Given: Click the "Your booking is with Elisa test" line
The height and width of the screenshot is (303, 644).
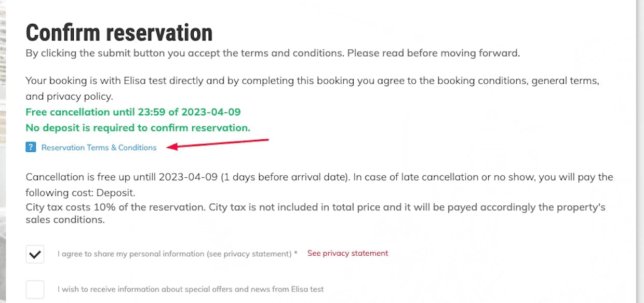Looking at the screenshot, I should click(x=312, y=81).
